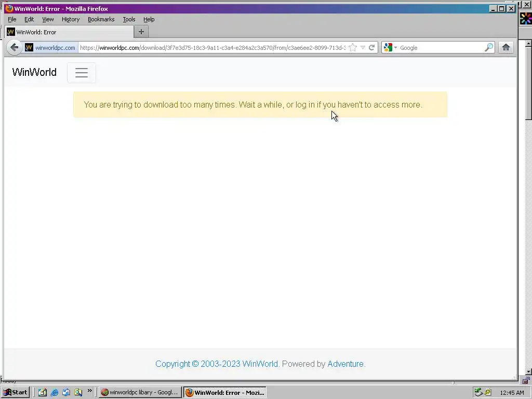Go to the Firefox home page

(506, 47)
